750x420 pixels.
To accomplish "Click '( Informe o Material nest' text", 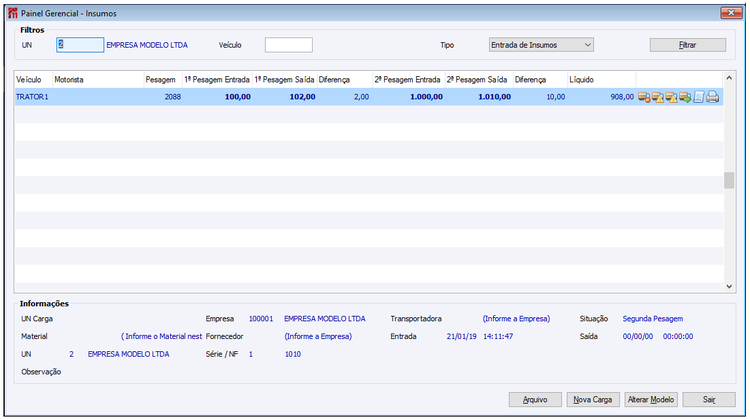I will coord(162,336).
